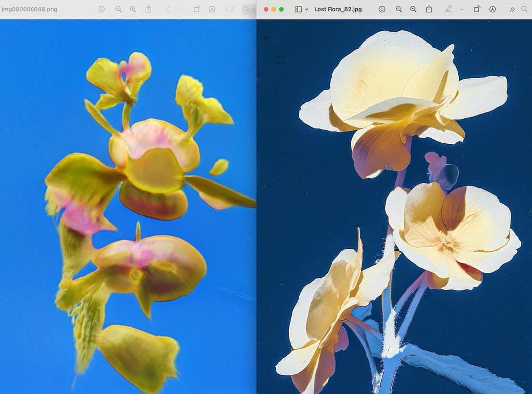532x394 pixels.
Task: Click the search field in img000000048.png window
Action: pos(249,9)
